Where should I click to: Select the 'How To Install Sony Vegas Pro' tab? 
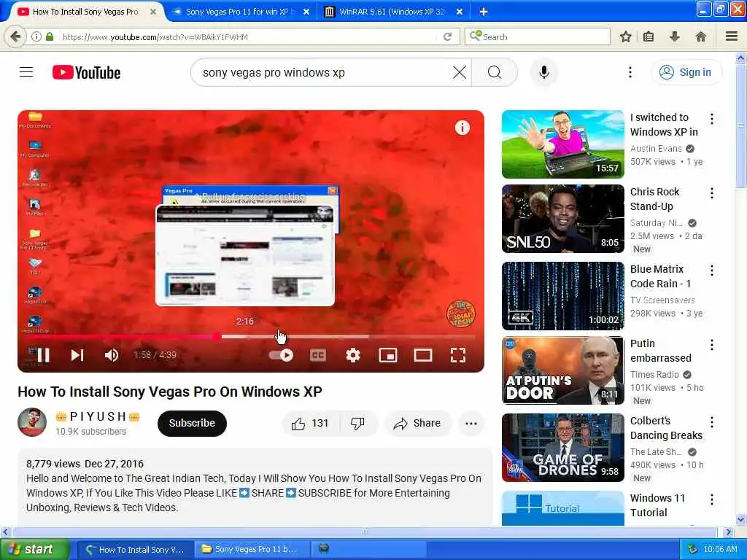coord(86,12)
